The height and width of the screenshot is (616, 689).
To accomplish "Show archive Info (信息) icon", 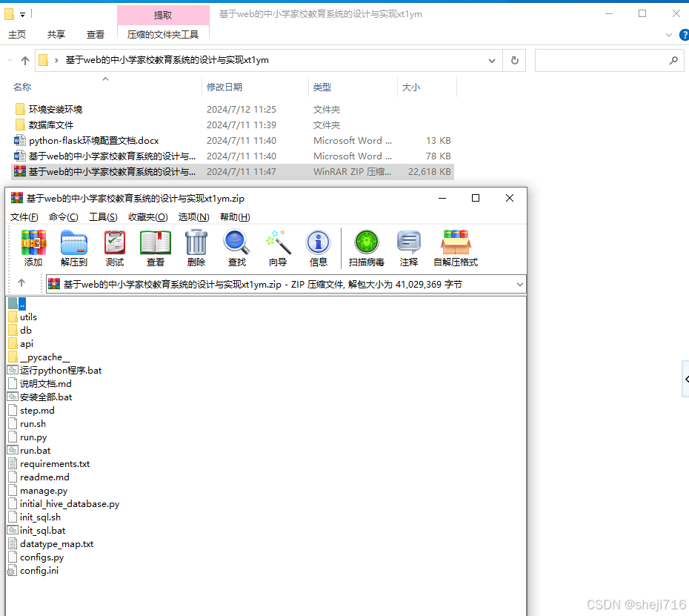I will pos(318,242).
